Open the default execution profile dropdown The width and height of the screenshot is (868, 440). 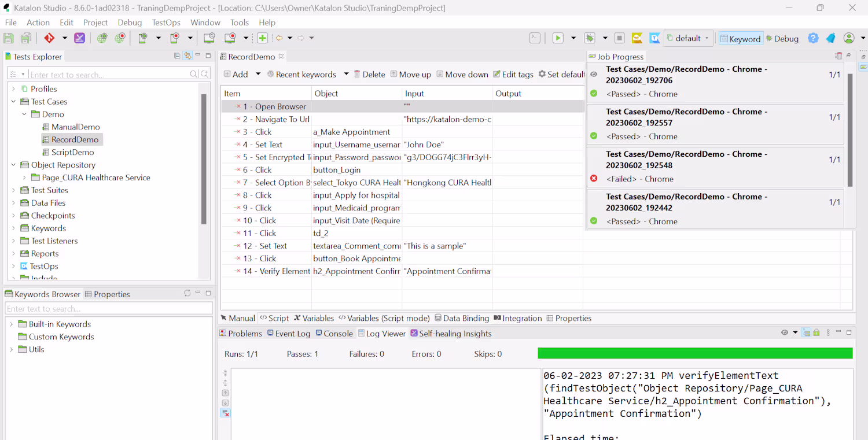click(x=688, y=38)
